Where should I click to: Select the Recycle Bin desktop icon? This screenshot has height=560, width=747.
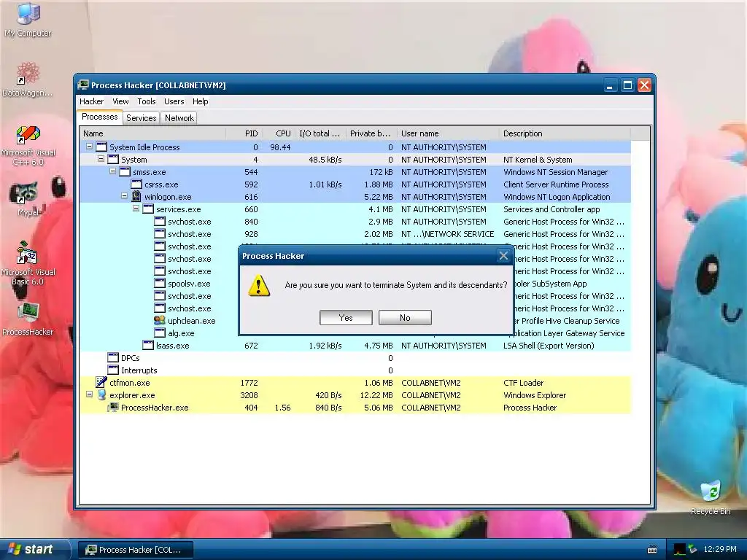click(711, 498)
